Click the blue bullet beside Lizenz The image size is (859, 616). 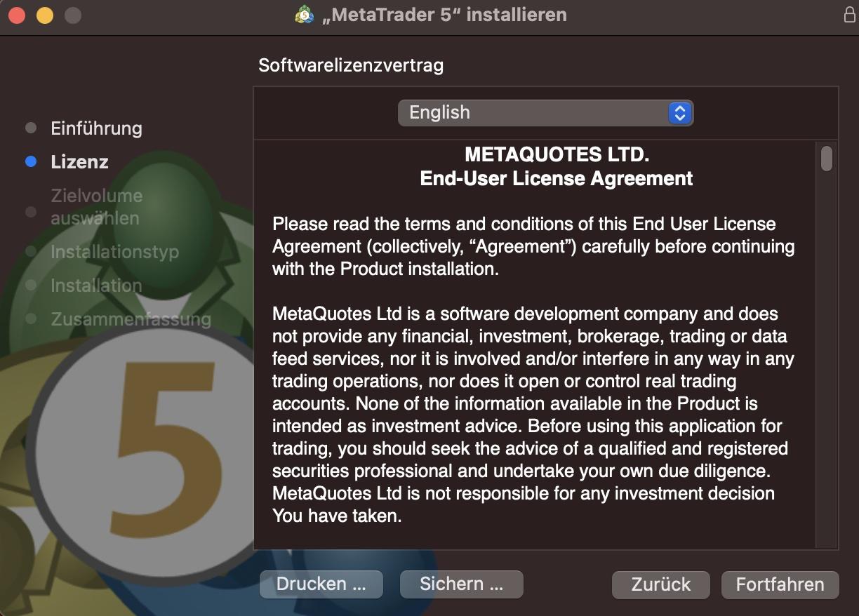(31, 162)
